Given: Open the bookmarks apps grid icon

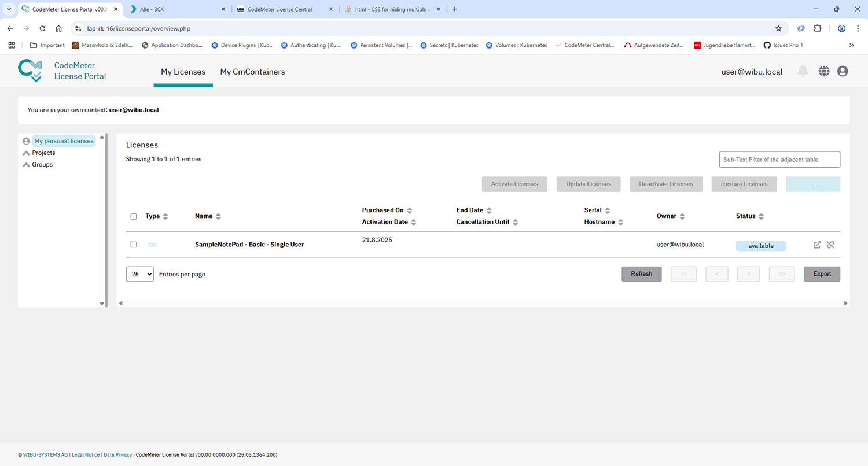Looking at the screenshot, I should click(x=12, y=45).
